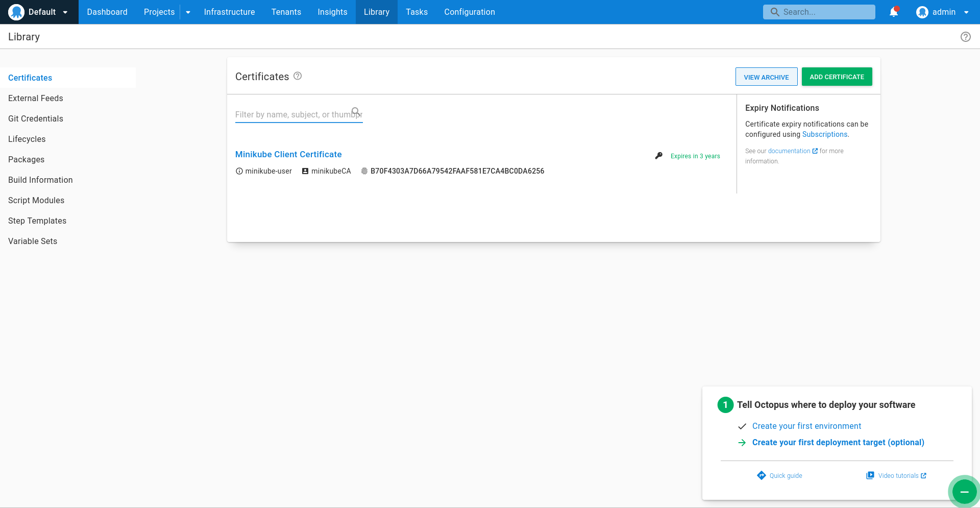Click the step 1 number badge
This screenshot has height=508, width=980.
click(725, 405)
